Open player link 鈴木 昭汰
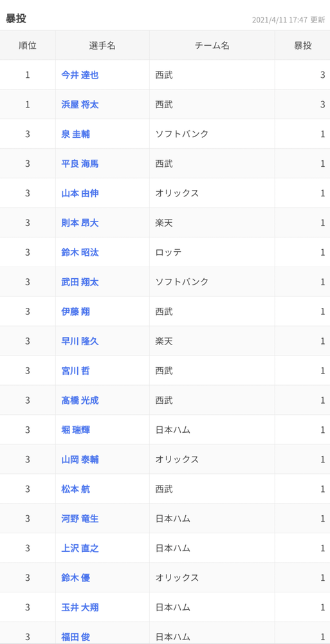 click(80, 252)
